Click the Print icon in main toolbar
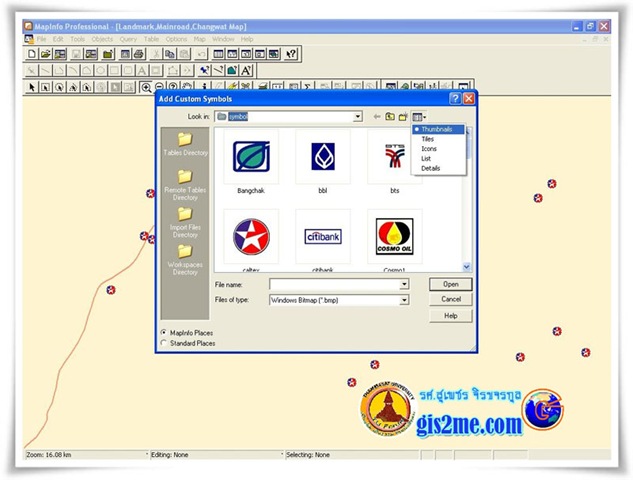The width and height of the screenshot is (633, 480). (x=139, y=54)
